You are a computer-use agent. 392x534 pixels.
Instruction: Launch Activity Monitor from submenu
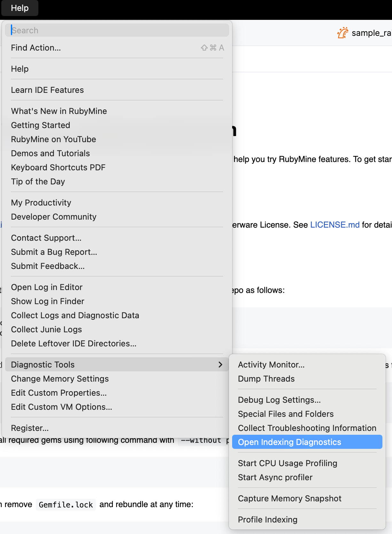pyautogui.click(x=271, y=365)
